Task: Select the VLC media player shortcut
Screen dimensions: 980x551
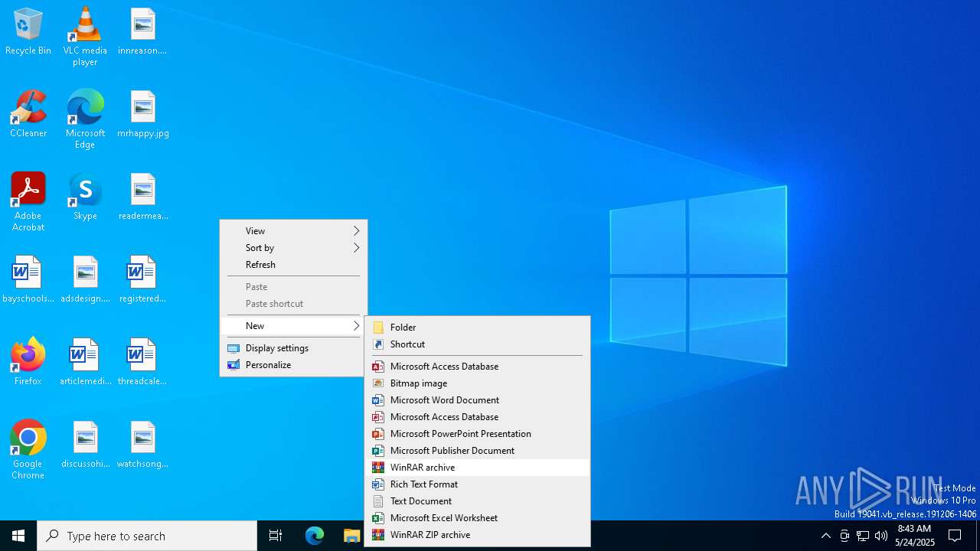Action: [x=85, y=36]
